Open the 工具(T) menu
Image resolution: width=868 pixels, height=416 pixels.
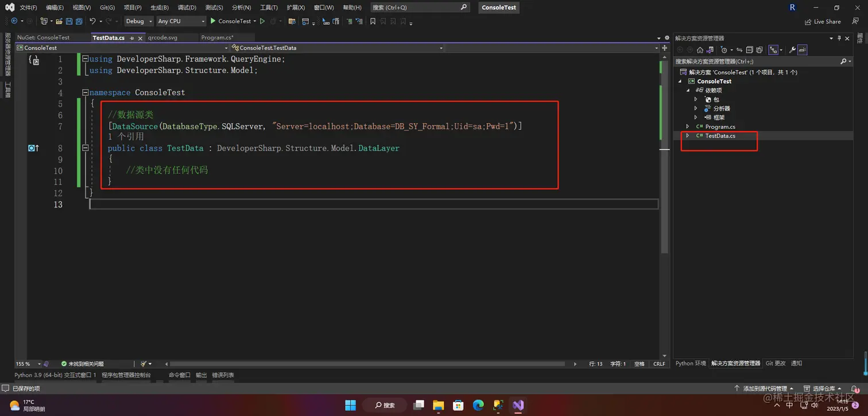pos(269,7)
